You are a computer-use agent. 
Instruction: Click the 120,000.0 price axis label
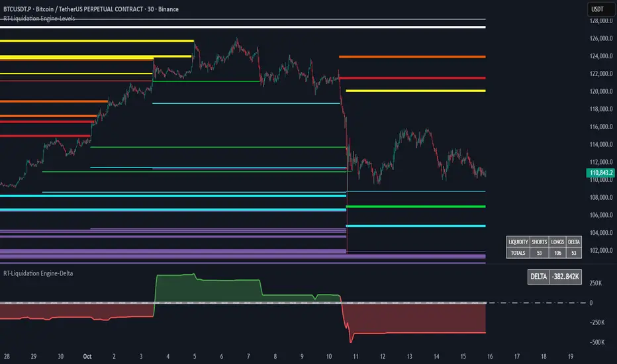(601, 91)
